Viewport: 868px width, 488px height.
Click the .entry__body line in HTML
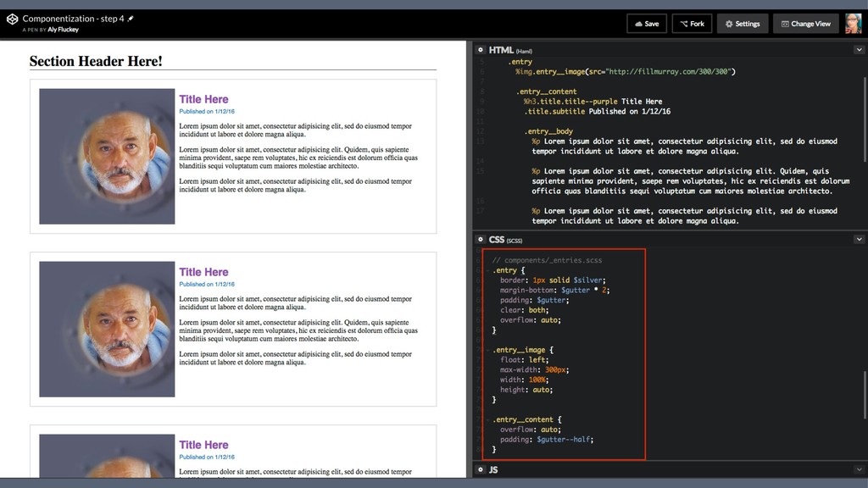548,131
